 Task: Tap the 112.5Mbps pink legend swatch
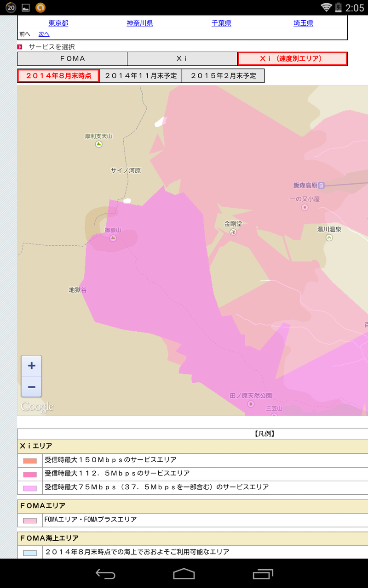(x=30, y=475)
